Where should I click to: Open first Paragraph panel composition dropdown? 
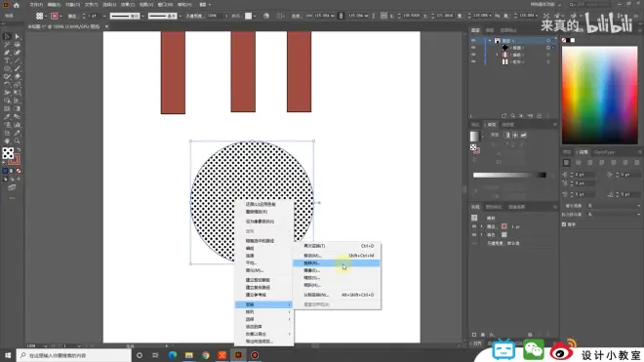click(x=614, y=206)
